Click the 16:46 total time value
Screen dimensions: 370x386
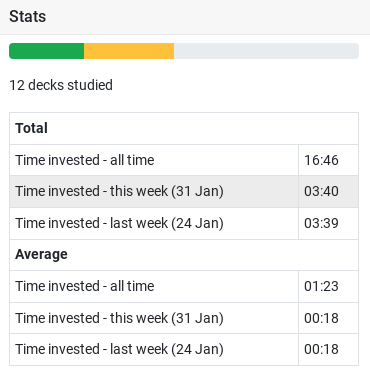321,160
